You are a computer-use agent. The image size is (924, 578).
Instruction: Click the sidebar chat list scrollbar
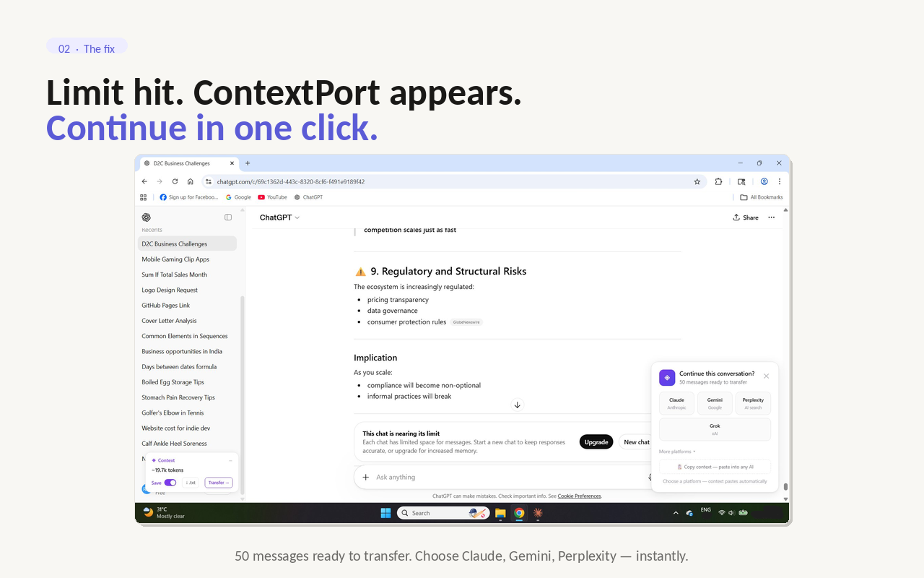click(x=243, y=394)
